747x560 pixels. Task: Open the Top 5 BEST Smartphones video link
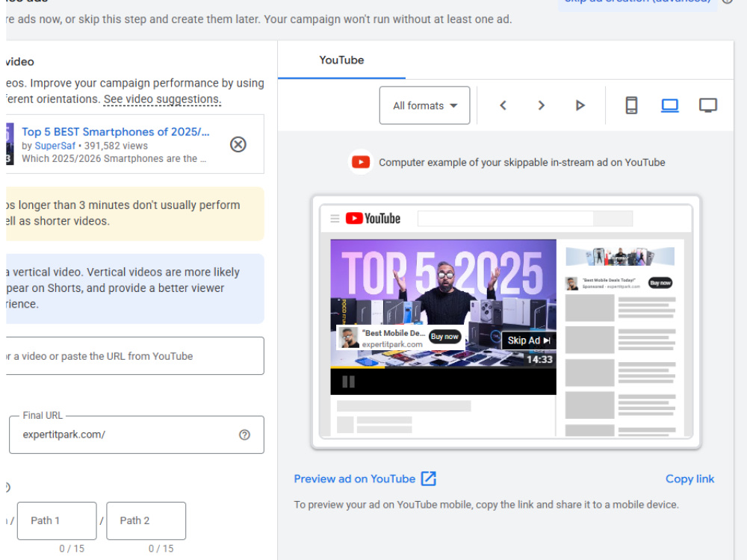pos(115,131)
